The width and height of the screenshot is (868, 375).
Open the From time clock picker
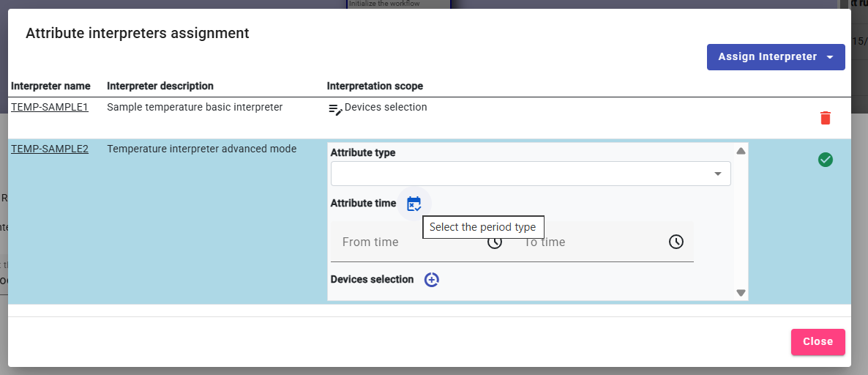(x=495, y=242)
